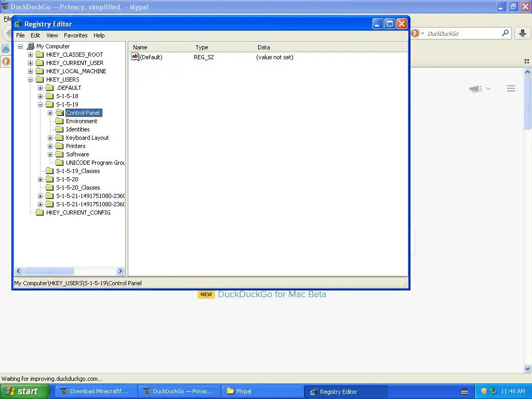Click the Software folder icon
This screenshot has width=532, height=399.
pos(60,154)
